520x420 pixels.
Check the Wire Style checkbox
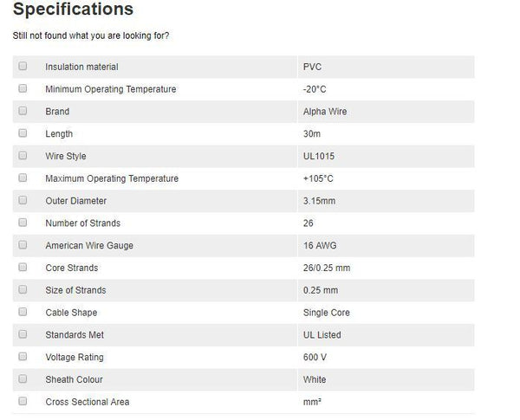[x=23, y=156]
